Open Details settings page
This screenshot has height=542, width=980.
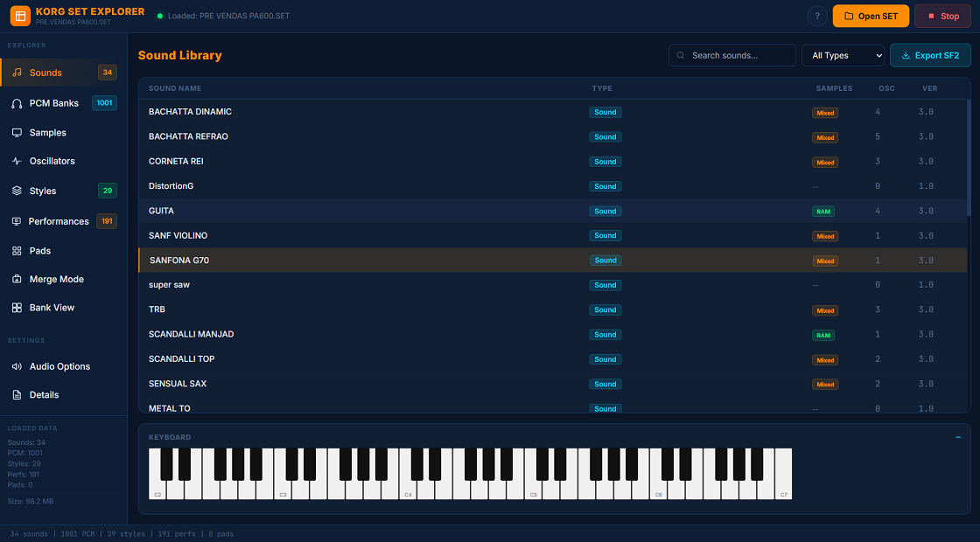(x=63, y=394)
